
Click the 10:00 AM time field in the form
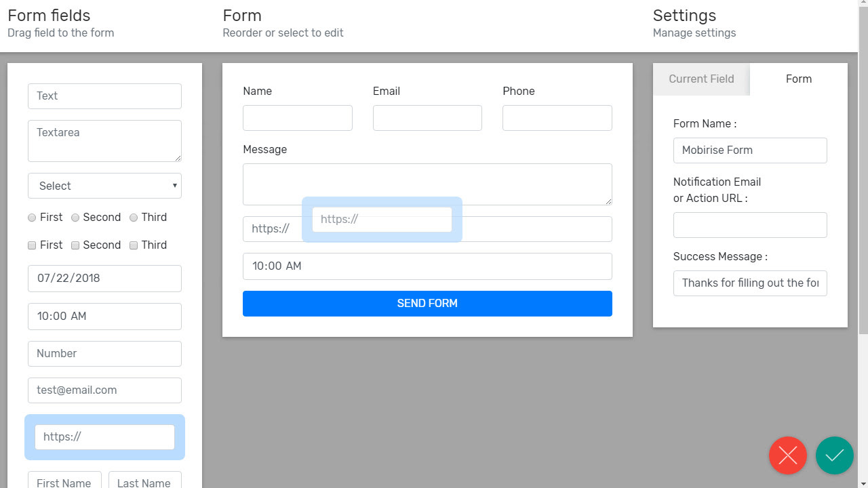click(427, 266)
